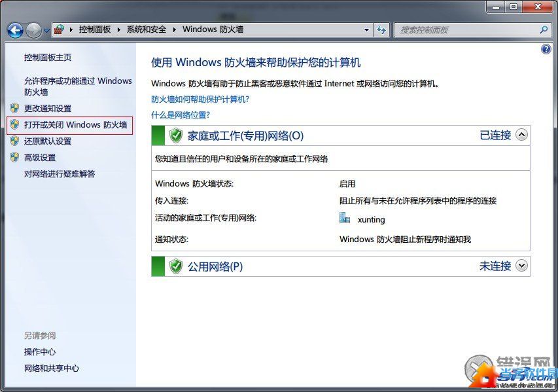Click the xunting network icon
The width and height of the screenshot is (558, 392).
(345, 217)
